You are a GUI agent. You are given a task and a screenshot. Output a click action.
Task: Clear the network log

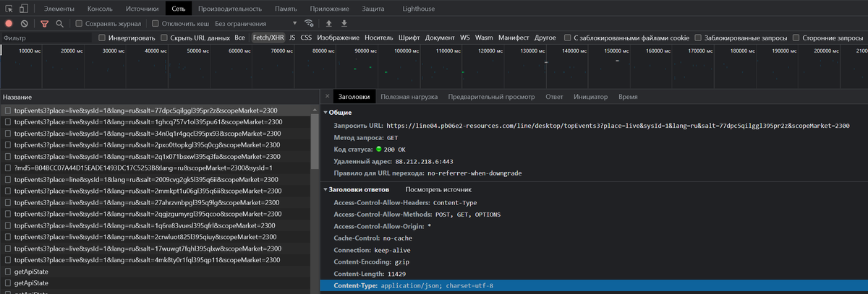pos(25,24)
